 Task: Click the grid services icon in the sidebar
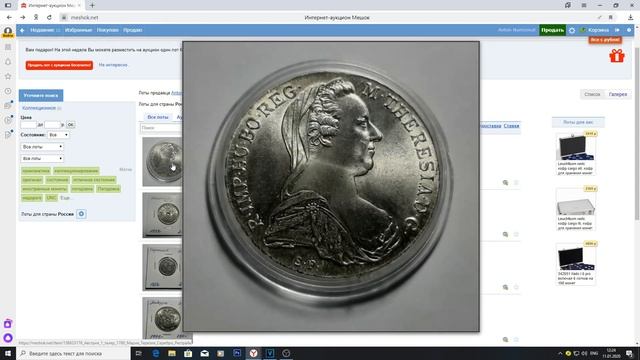[8, 47]
